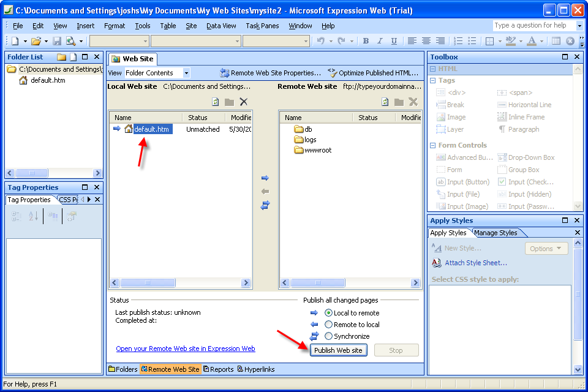
Task: Collapse the HTML toolbox section
Action: tap(433, 69)
